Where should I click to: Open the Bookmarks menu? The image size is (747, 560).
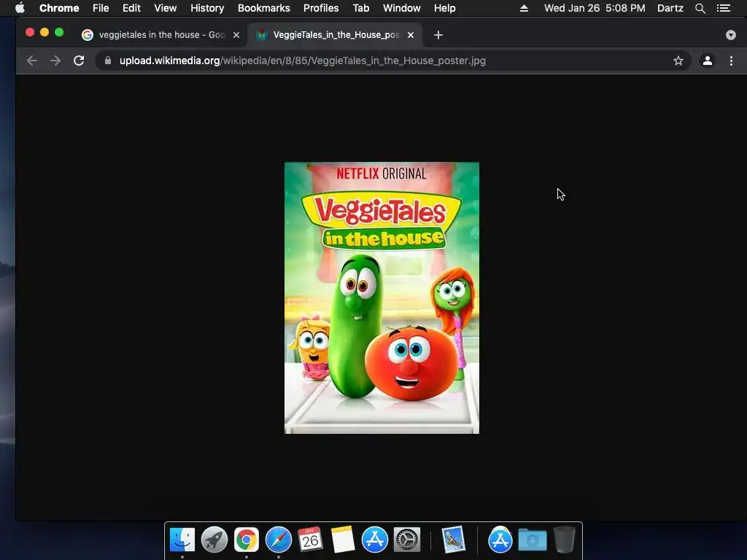[x=263, y=8]
